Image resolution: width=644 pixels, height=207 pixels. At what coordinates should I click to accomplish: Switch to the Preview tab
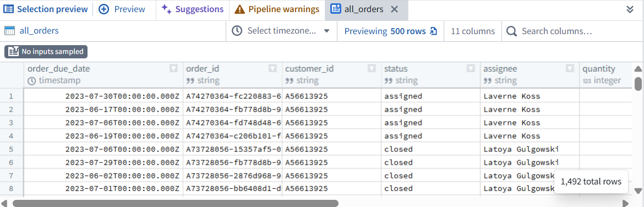(122, 9)
